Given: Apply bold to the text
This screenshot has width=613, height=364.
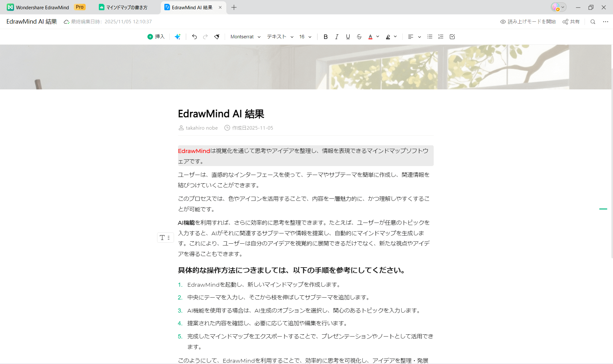Looking at the screenshot, I should 325,36.
